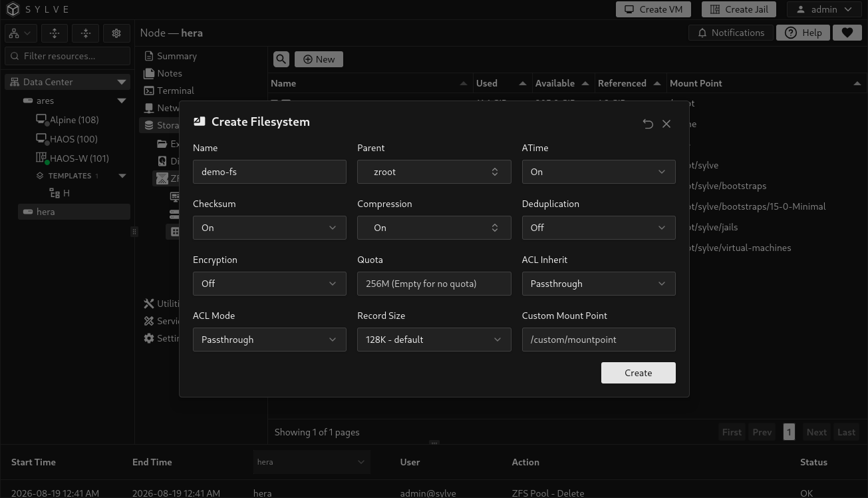Click the Custom Mount Point field
Screen dimensions: 868x498
pyautogui.click(x=599, y=340)
